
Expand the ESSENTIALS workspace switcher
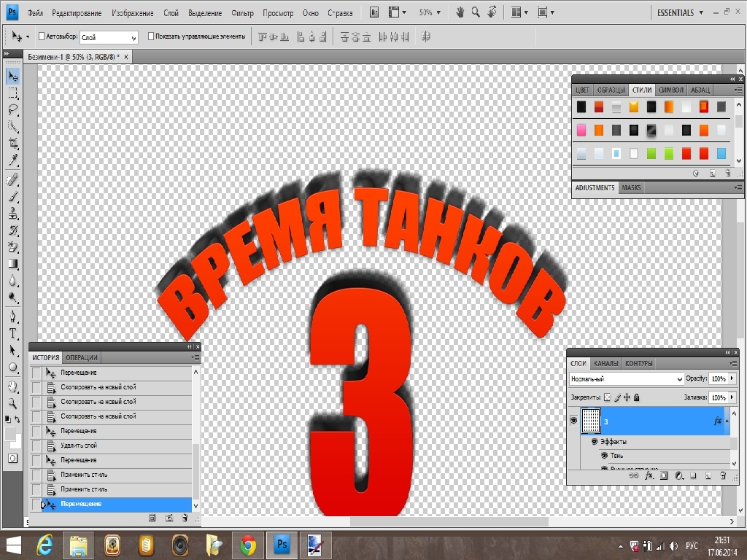pos(680,12)
